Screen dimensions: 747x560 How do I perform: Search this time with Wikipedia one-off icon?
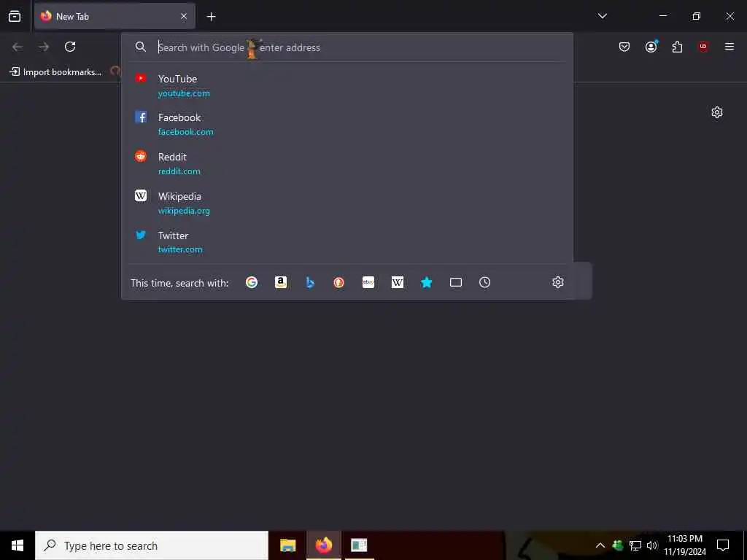coord(398,282)
